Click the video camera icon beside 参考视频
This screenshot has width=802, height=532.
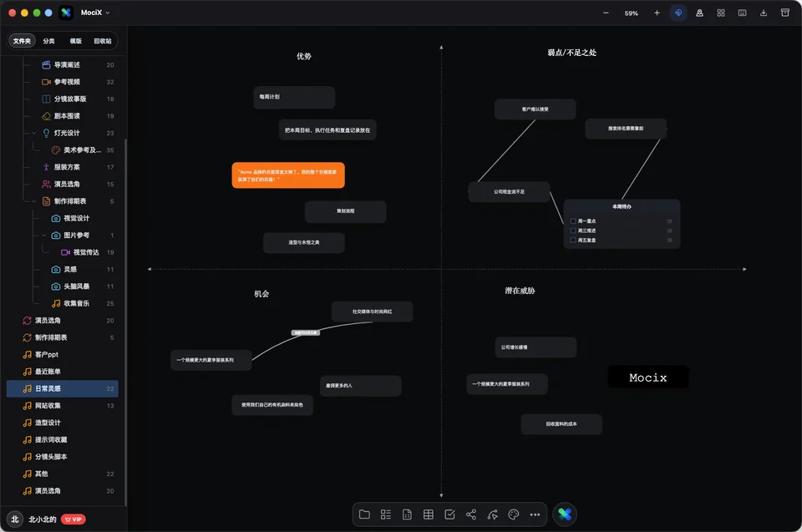[46, 82]
